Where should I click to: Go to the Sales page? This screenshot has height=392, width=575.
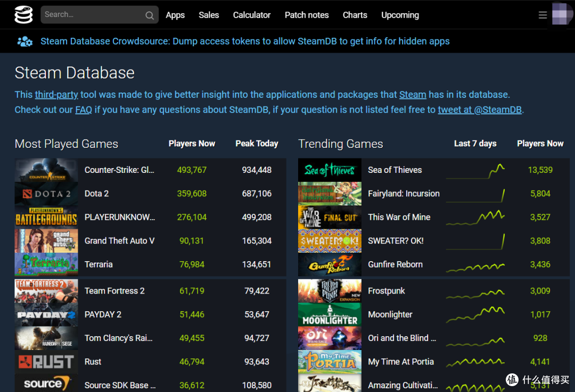click(209, 15)
